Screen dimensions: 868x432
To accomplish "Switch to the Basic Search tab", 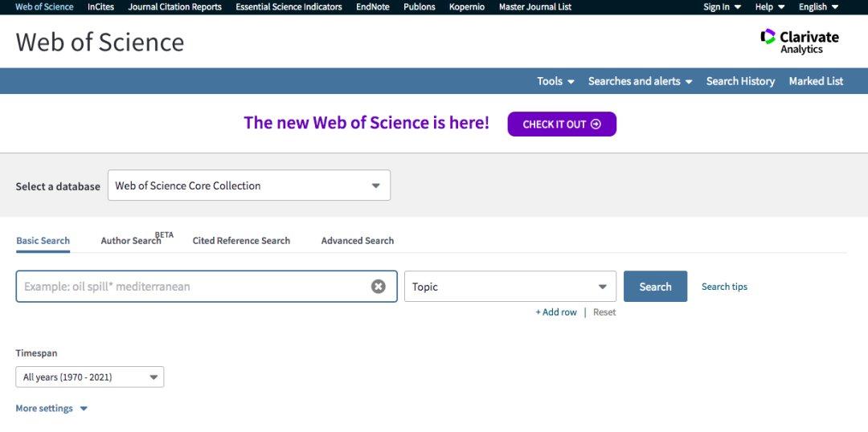I will [x=43, y=241].
